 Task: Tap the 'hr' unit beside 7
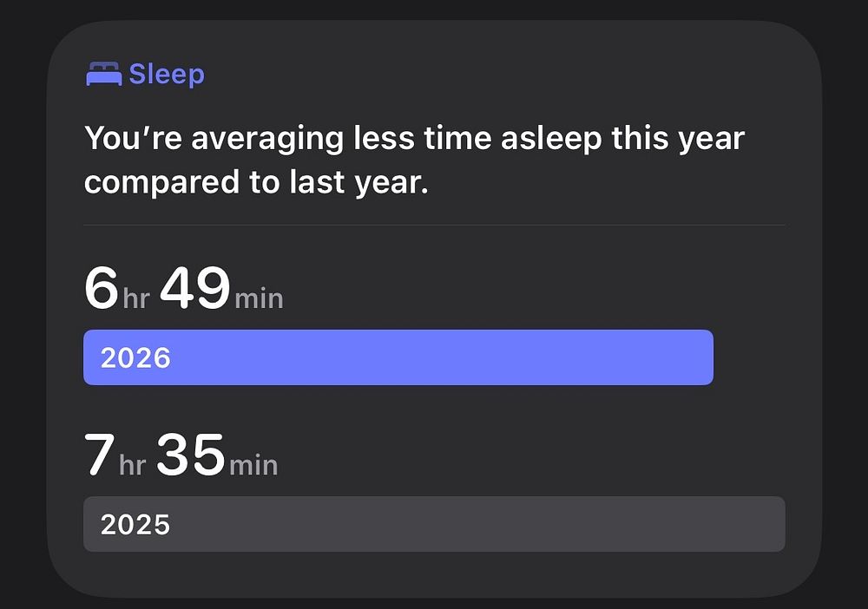point(133,465)
